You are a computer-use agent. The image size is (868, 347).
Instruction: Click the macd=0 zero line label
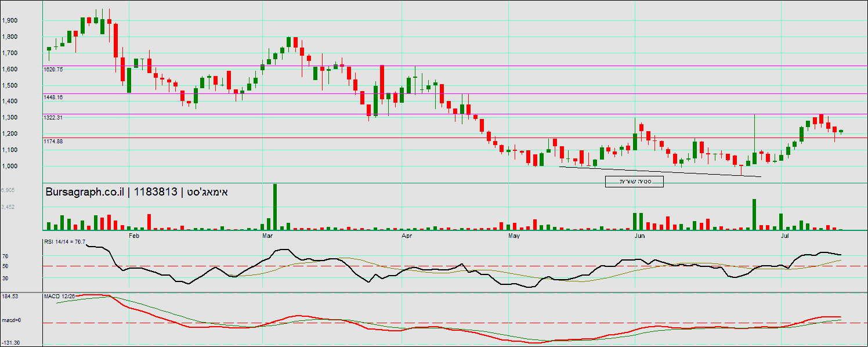point(10,320)
